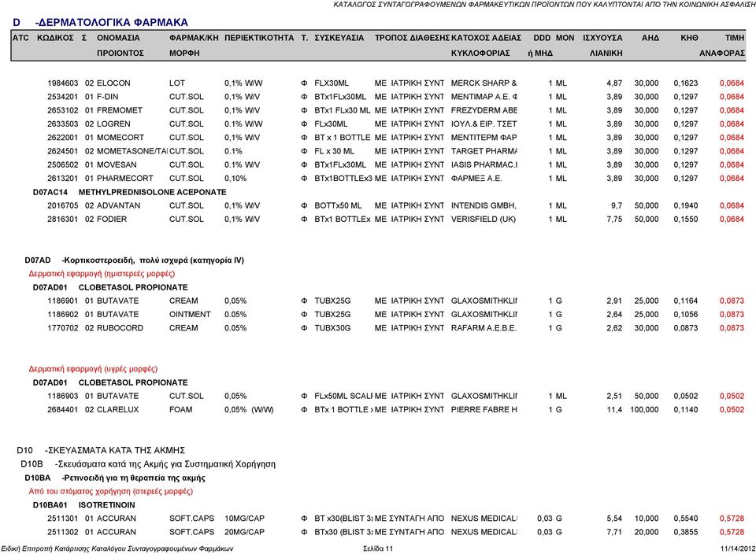Click the page title "ΔΕΡΜΑΤΟΛΟΓΙΚΑ ΦΑΡΜΑΚΑ"
Image resolution: width=756 pixels, height=554 pixels.
click(112, 23)
